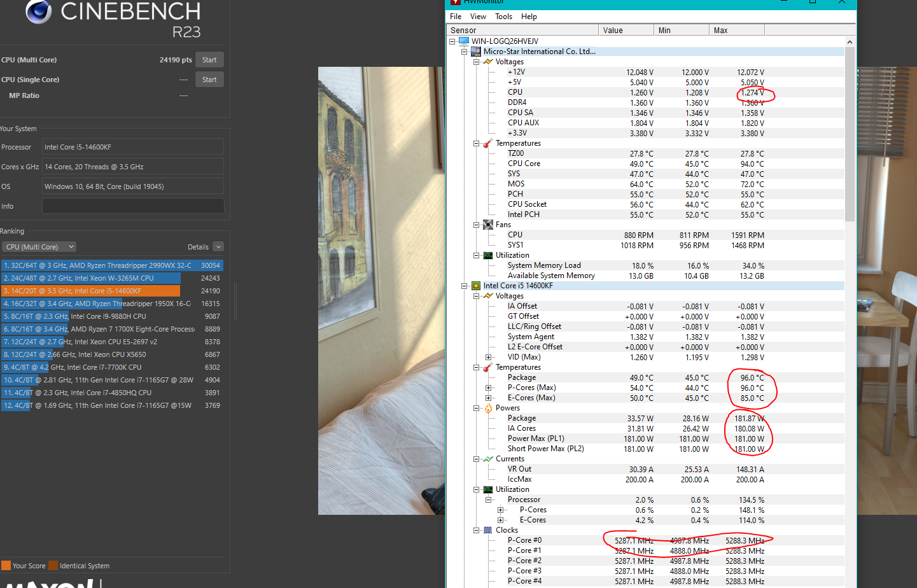Open the Help menu in HWMonitor
The width and height of the screenshot is (917, 588).
pyautogui.click(x=529, y=17)
